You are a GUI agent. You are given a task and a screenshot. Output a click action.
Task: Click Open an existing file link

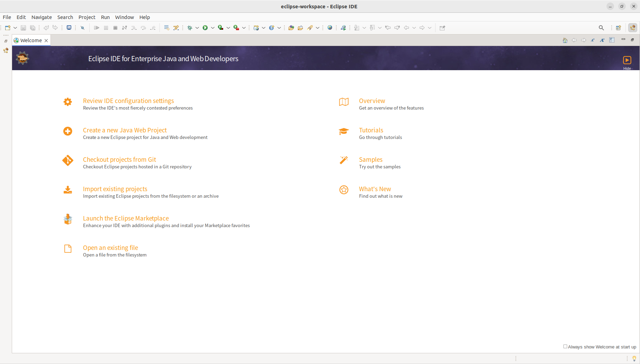[110, 248]
